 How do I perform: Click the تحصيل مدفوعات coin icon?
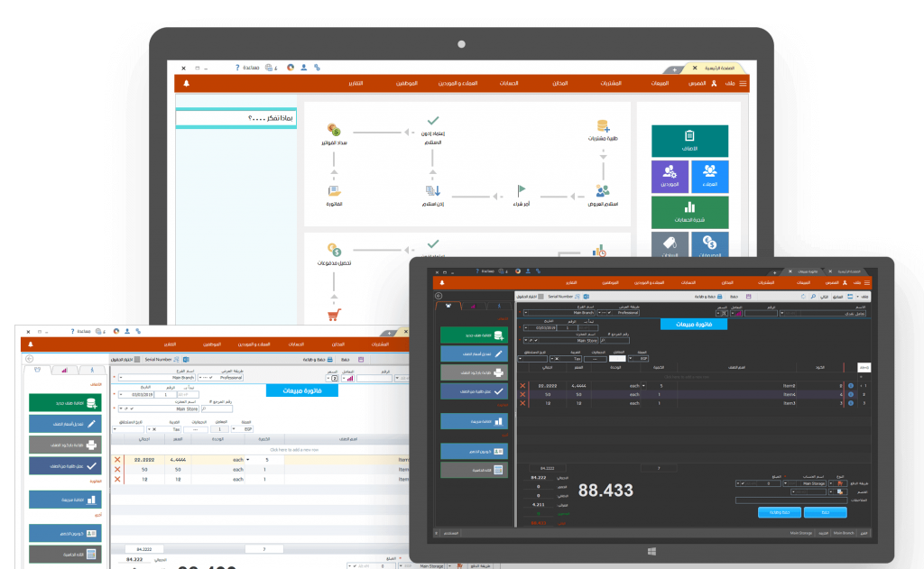click(x=334, y=250)
